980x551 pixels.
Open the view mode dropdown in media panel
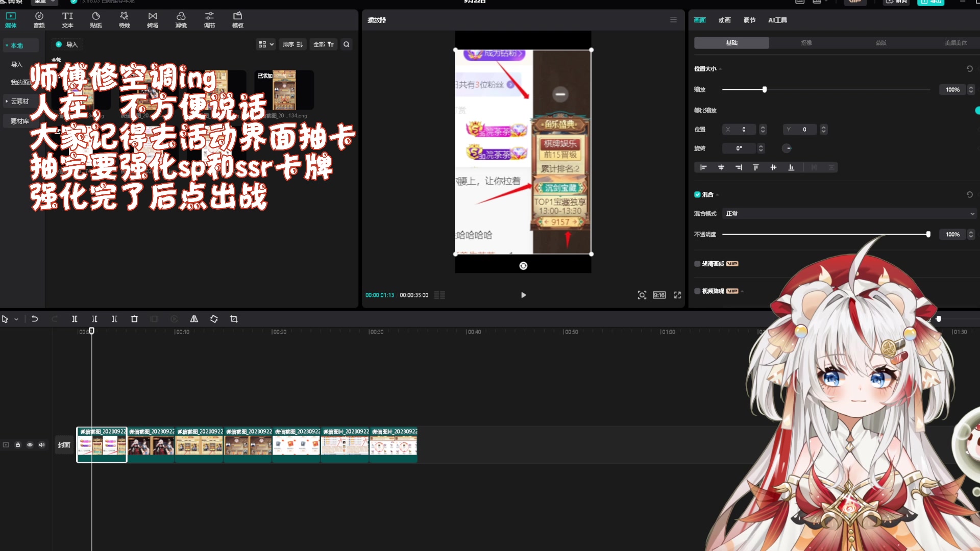266,44
